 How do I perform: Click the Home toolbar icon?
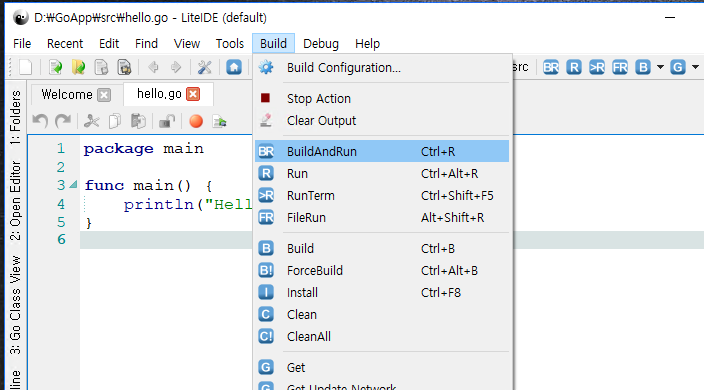(x=234, y=67)
